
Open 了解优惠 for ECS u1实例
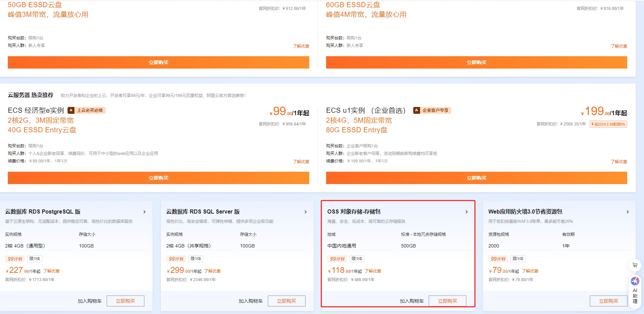tap(619, 161)
